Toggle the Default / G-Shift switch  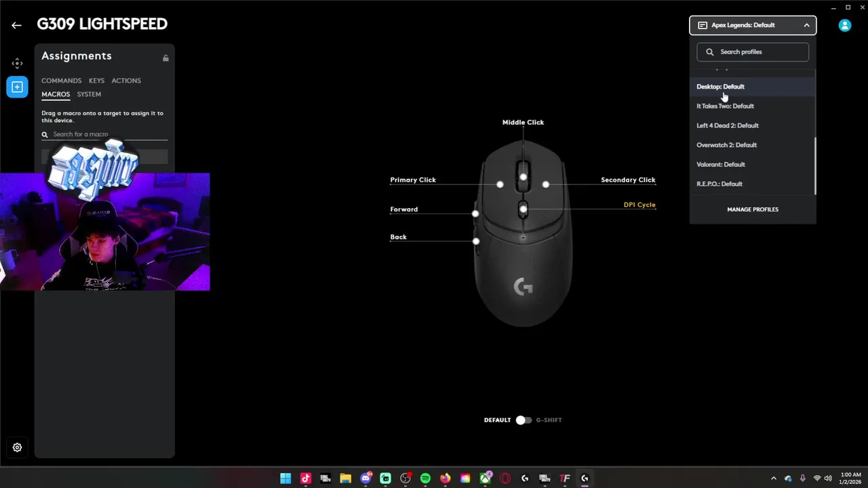524,420
